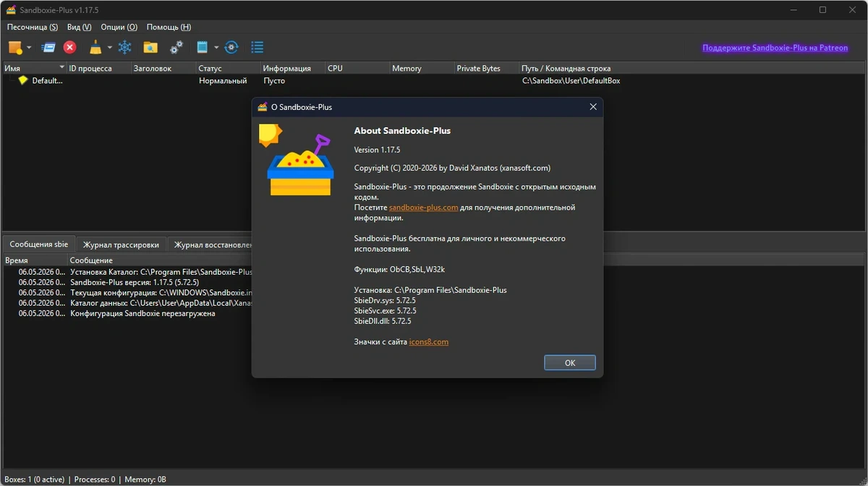This screenshot has width=868, height=486.
Task: Open the Опции (O) menu
Action: click(119, 27)
